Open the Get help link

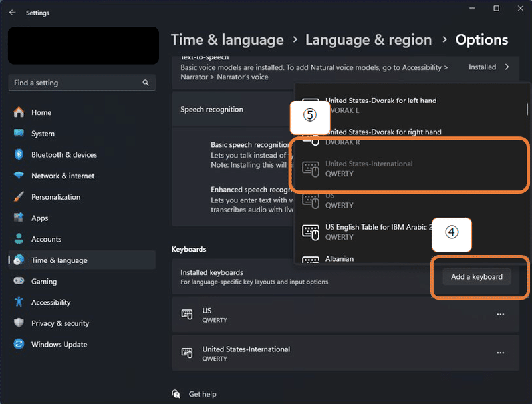click(x=203, y=394)
